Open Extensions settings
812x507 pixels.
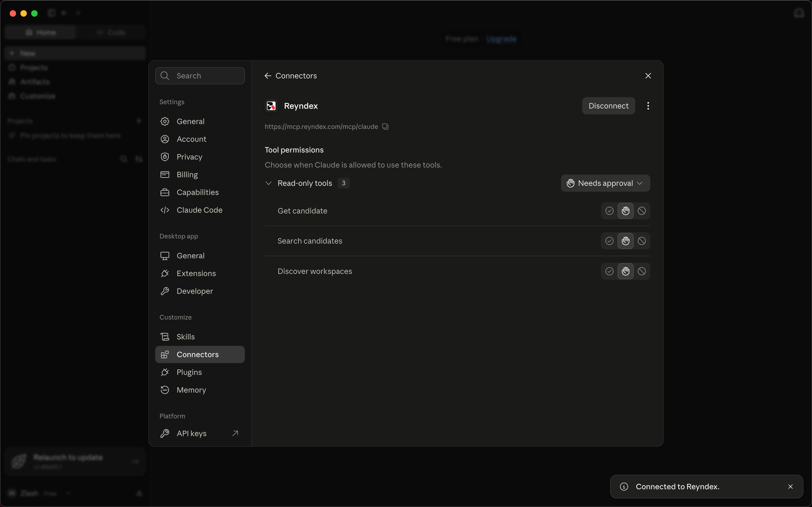pos(200,274)
